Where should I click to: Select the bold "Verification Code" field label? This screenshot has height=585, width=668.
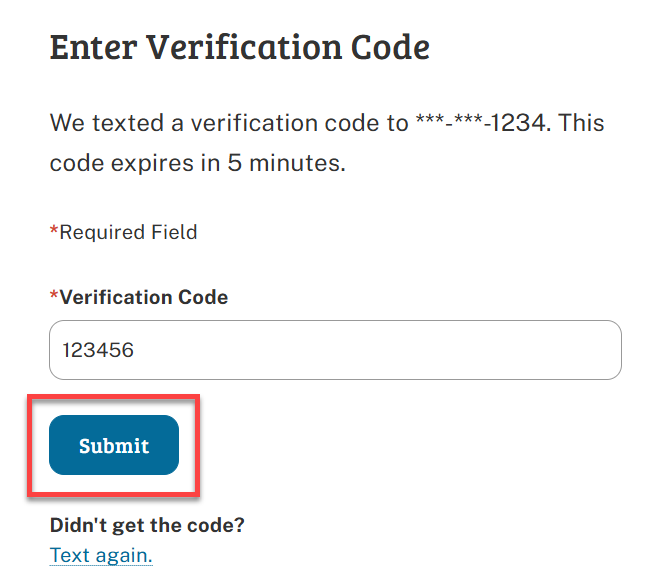[x=144, y=297]
